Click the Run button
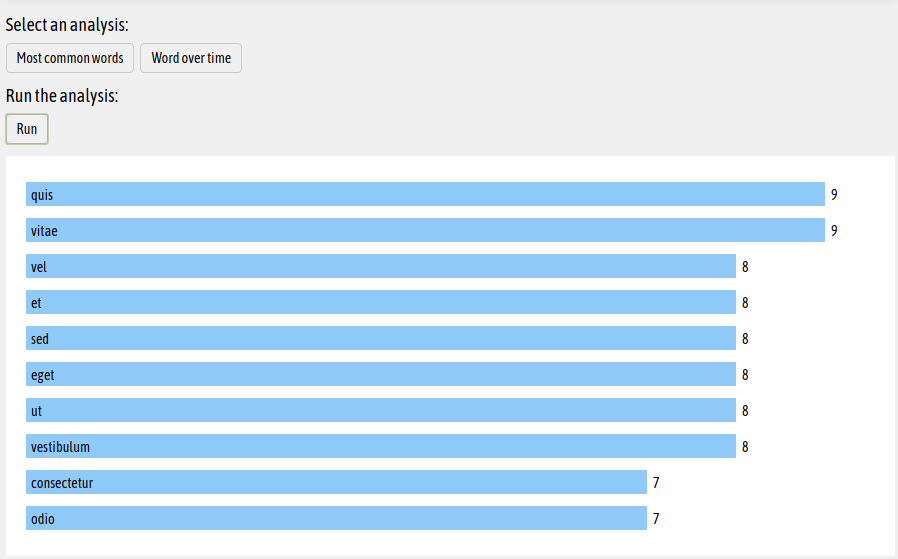898x559 pixels. (x=27, y=129)
